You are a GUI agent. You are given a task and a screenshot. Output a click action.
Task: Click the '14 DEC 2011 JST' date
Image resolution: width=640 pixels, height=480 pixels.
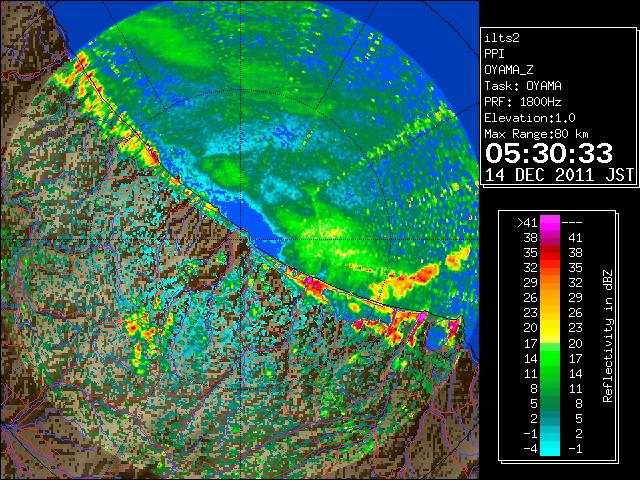tap(559, 175)
